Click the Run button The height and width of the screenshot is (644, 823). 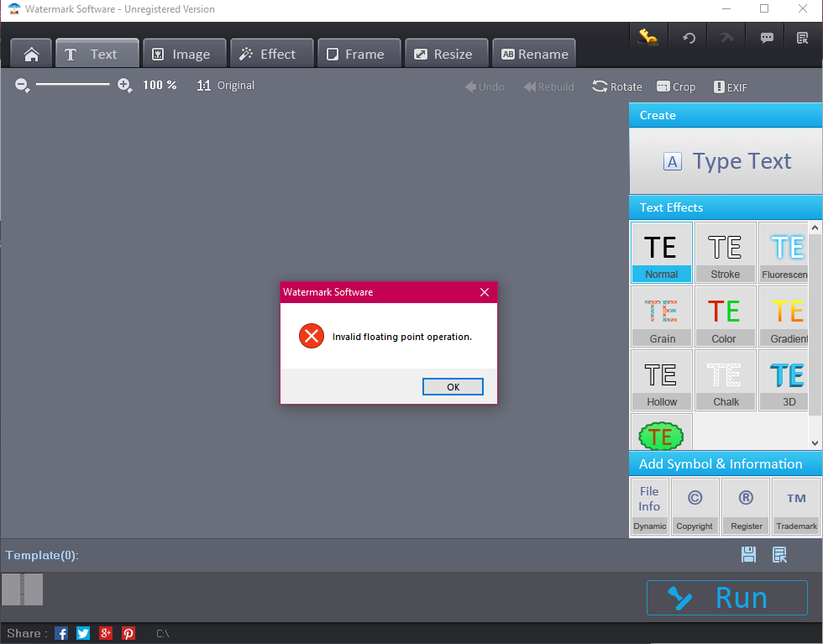point(727,597)
